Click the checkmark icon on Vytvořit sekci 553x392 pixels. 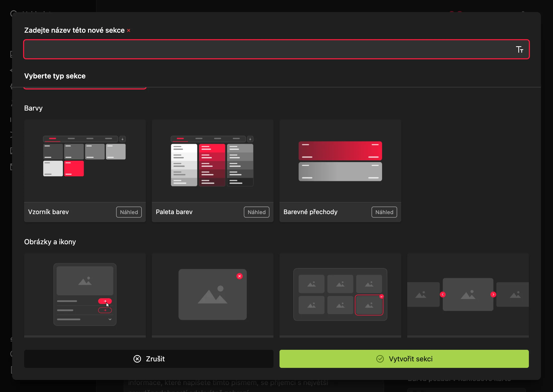click(x=380, y=359)
